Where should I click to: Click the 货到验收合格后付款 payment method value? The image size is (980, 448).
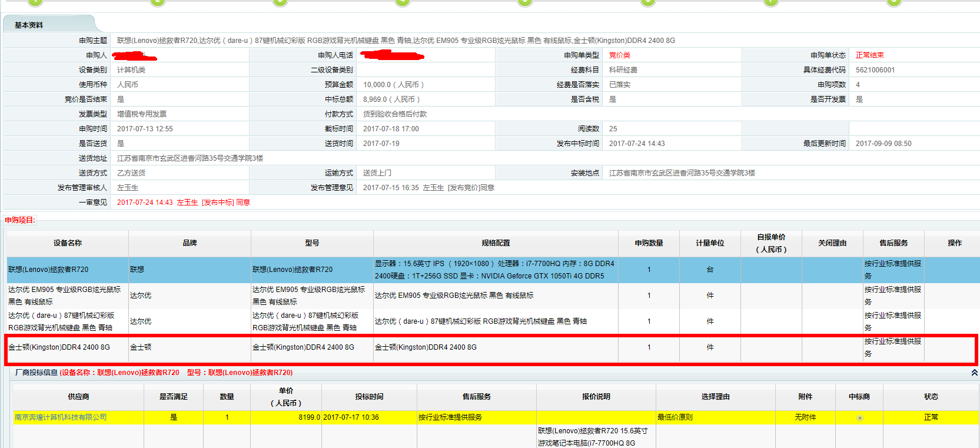[395, 114]
